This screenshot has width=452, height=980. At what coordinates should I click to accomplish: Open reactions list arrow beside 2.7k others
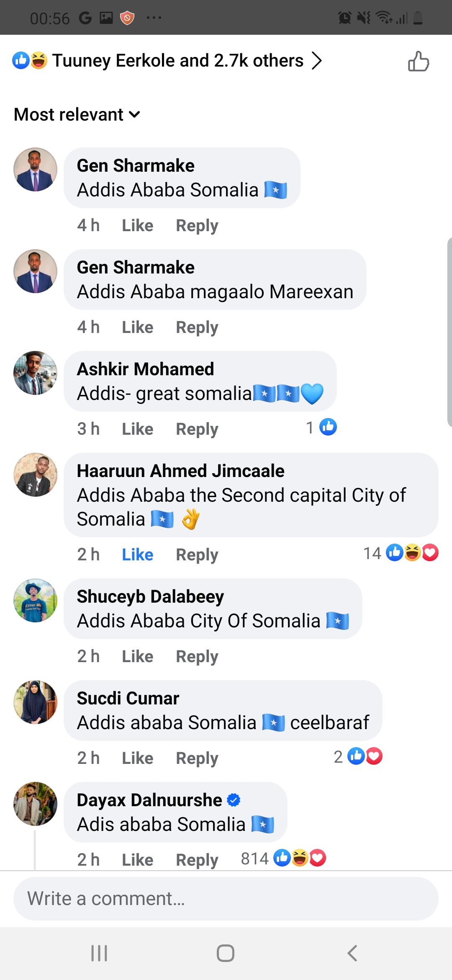tap(317, 61)
